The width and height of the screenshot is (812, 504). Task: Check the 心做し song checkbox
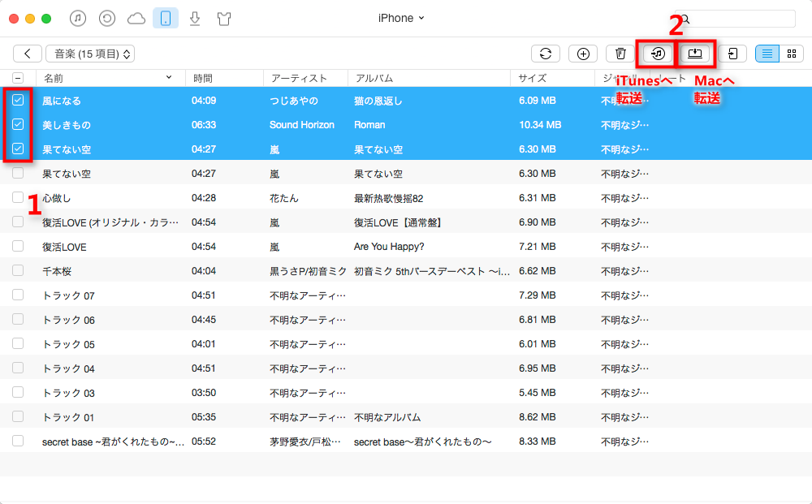click(x=18, y=197)
